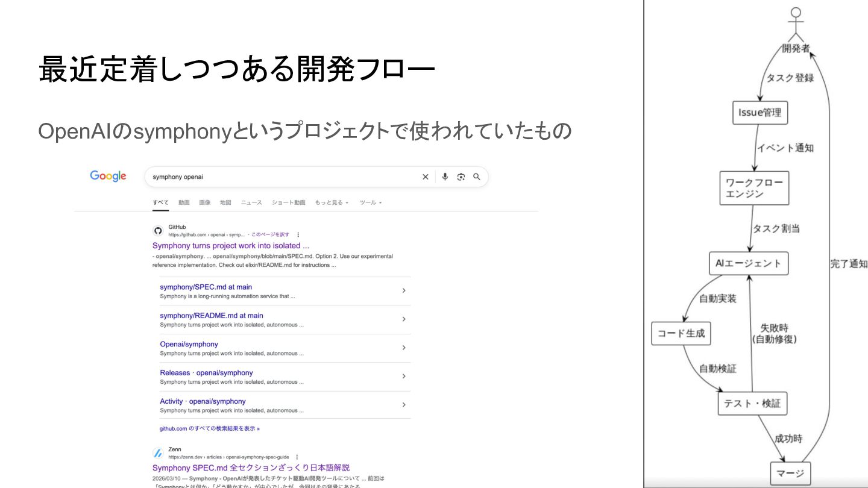Click the 'マージ' diagram box

pos(791,473)
